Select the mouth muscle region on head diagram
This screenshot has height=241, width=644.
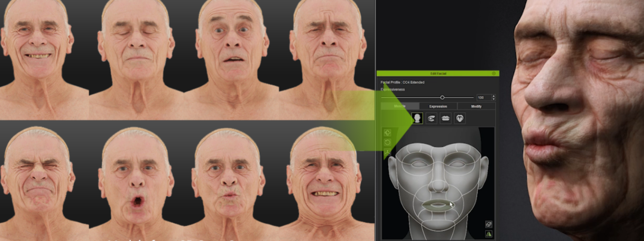pyautogui.click(x=439, y=205)
